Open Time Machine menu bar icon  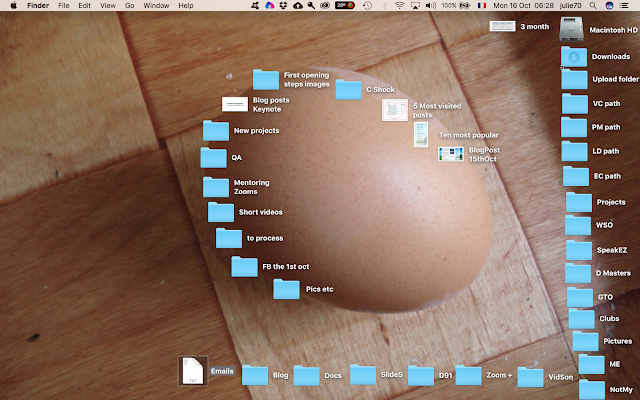[367, 5]
